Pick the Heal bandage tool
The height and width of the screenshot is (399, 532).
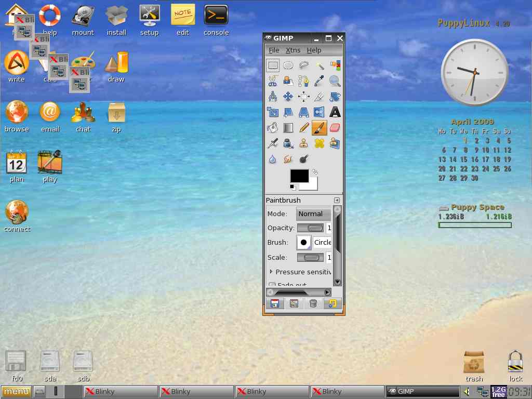pyautogui.click(x=320, y=143)
